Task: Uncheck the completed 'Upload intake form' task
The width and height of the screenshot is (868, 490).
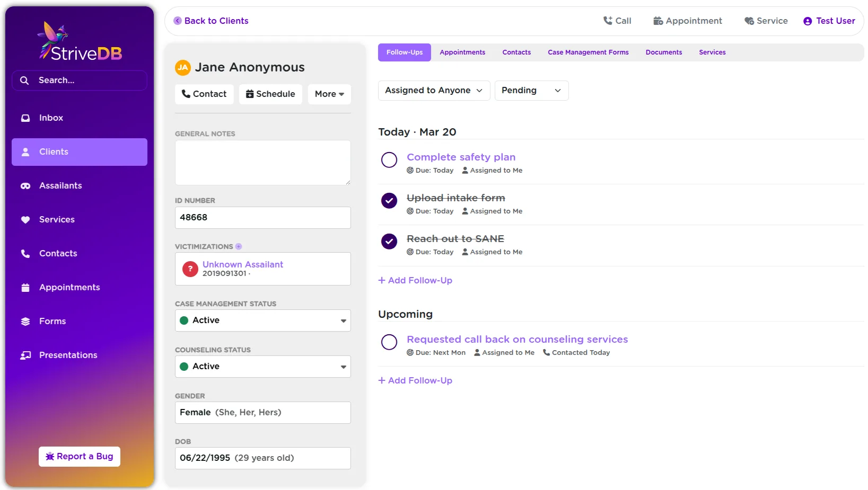Action: coord(389,201)
